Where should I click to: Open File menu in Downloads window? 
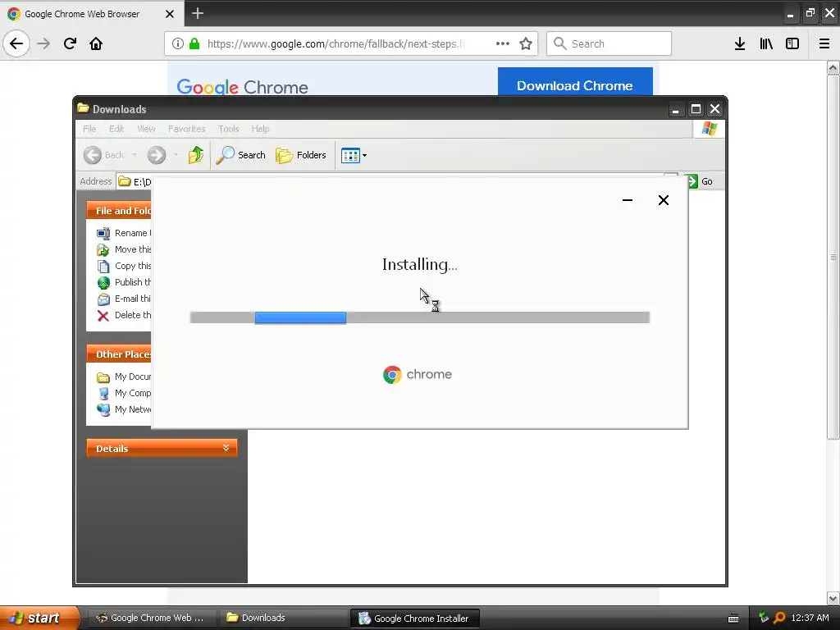tap(89, 129)
